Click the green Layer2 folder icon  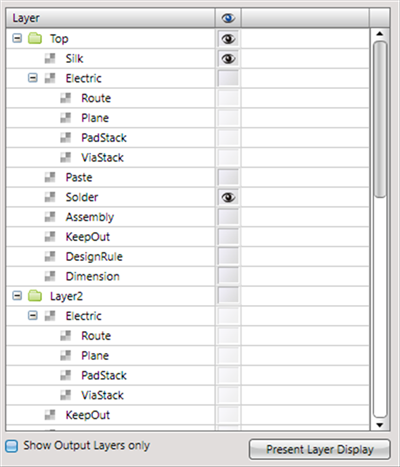(x=35, y=296)
